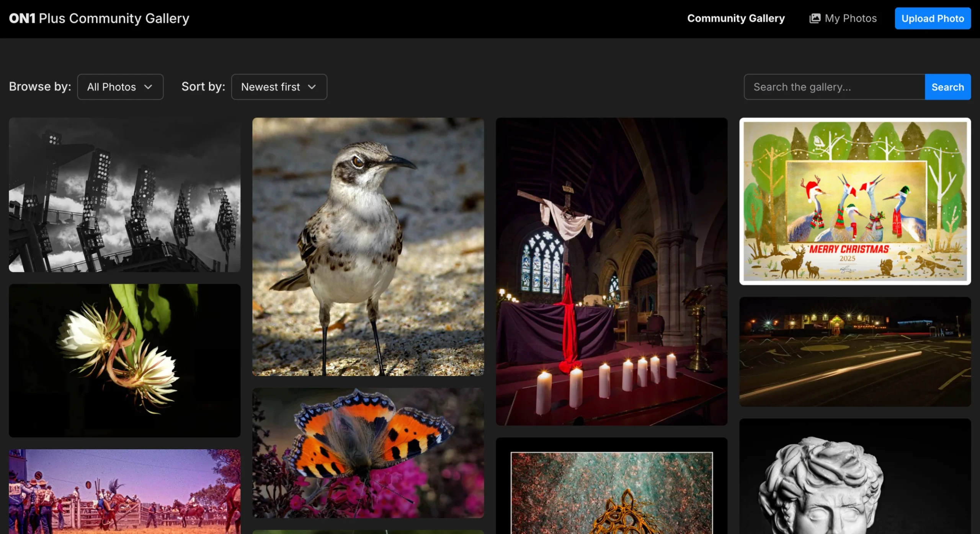Open the Newest first sort dropdown

(x=279, y=87)
